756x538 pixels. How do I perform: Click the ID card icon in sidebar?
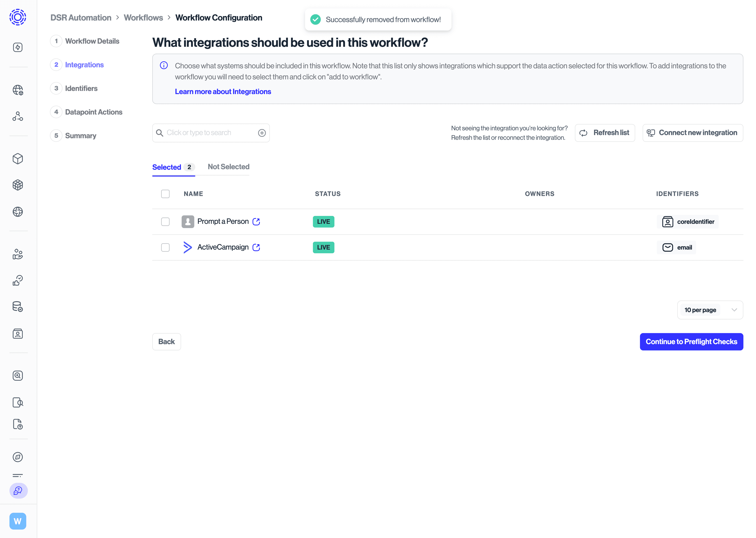(18, 334)
